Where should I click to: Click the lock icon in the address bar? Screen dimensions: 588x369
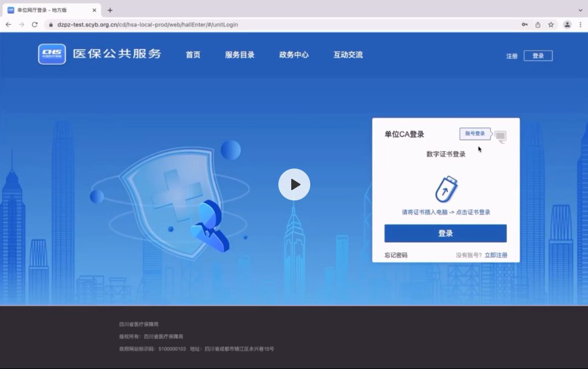[x=51, y=25]
